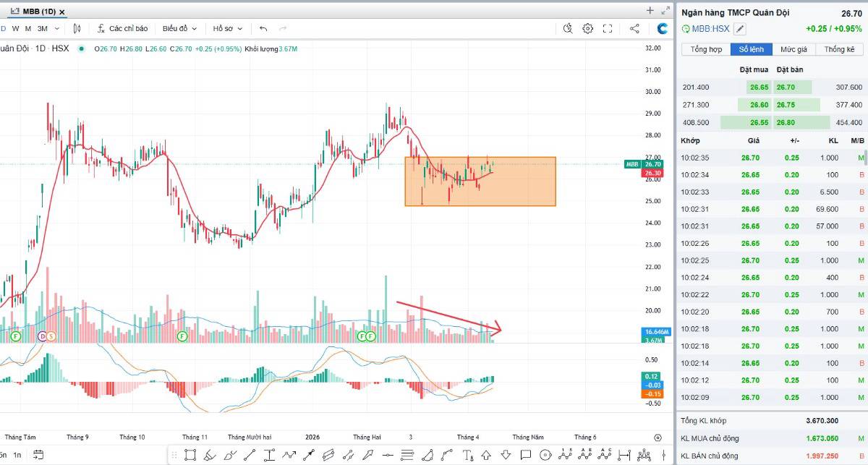Open the go-to-date calendar icon
The width and height of the screenshot is (868, 465).
[x=39, y=454]
